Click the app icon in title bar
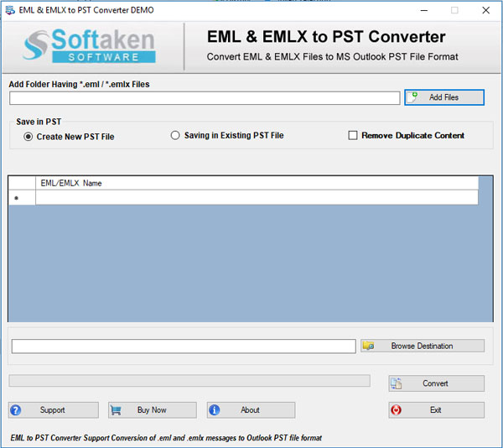503x448 pixels. pyautogui.click(x=10, y=10)
